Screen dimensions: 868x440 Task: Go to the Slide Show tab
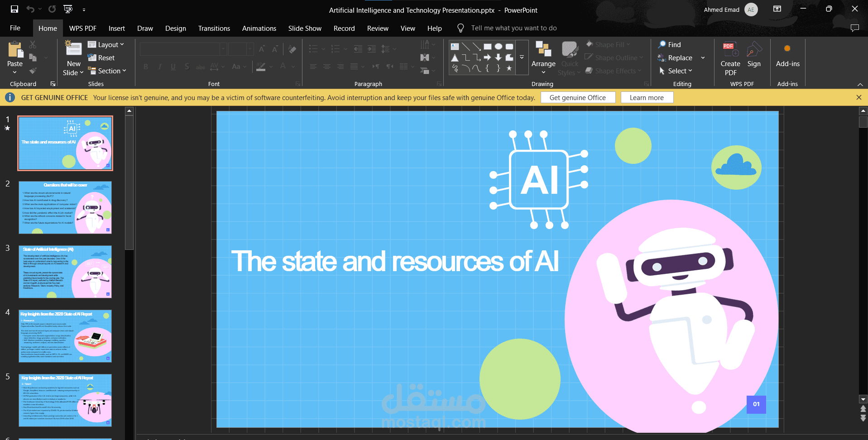pos(305,28)
